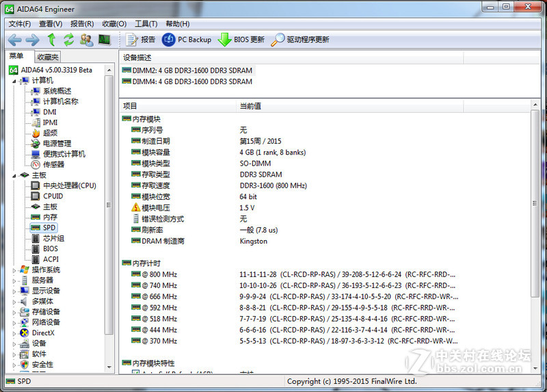Select DIMM2: 4 GB DDR3-1600 device row
This screenshot has height=392, width=547.
click(187, 70)
